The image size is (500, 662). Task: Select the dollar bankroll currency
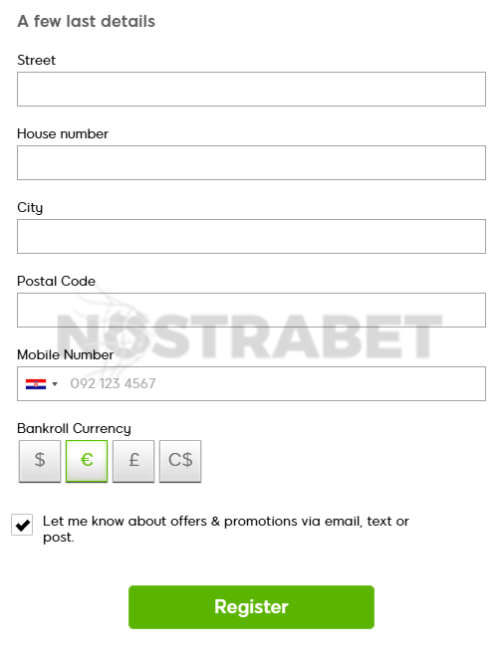point(40,461)
